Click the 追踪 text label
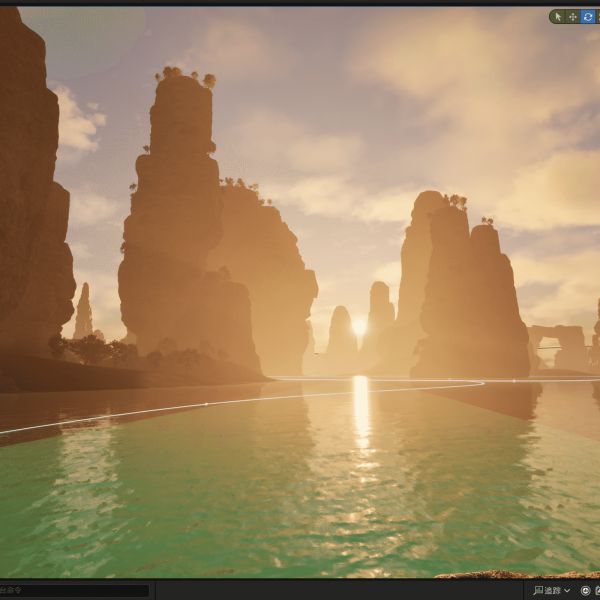This screenshot has height=600, width=600. click(554, 591)
